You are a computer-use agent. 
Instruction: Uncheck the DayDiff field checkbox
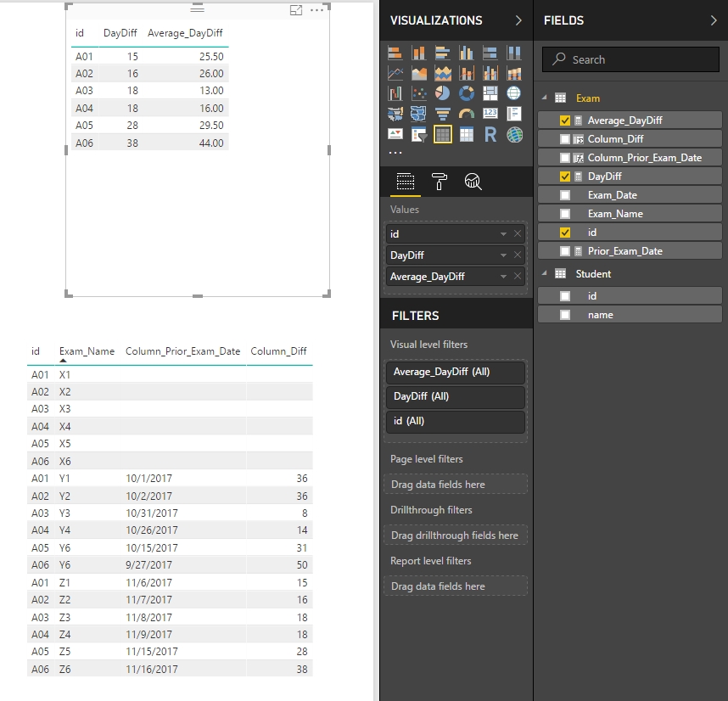564,177
